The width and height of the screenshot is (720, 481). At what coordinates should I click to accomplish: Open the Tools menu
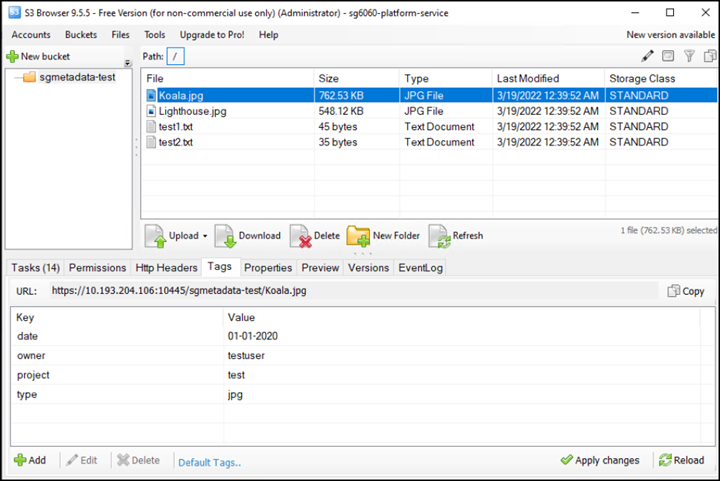click(154, 35)
